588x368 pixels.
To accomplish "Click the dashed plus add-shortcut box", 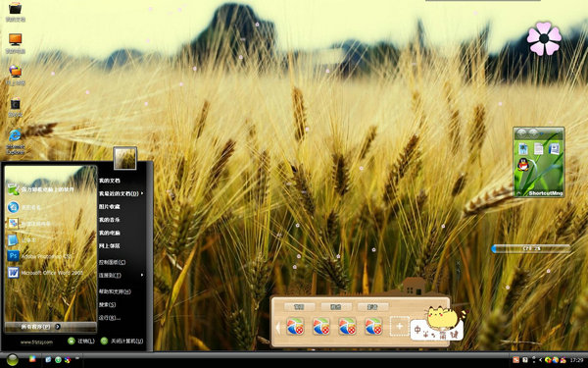I will (400, 327).
